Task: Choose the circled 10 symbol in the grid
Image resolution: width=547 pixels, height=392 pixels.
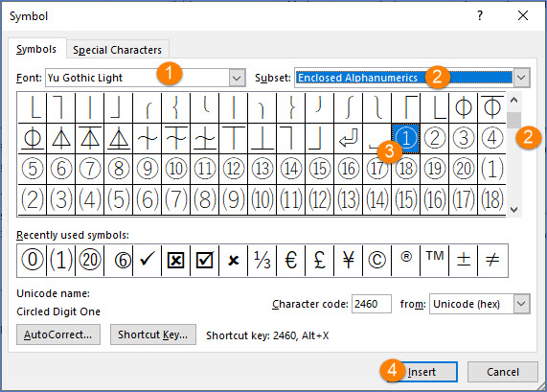Action: point(176,169)
